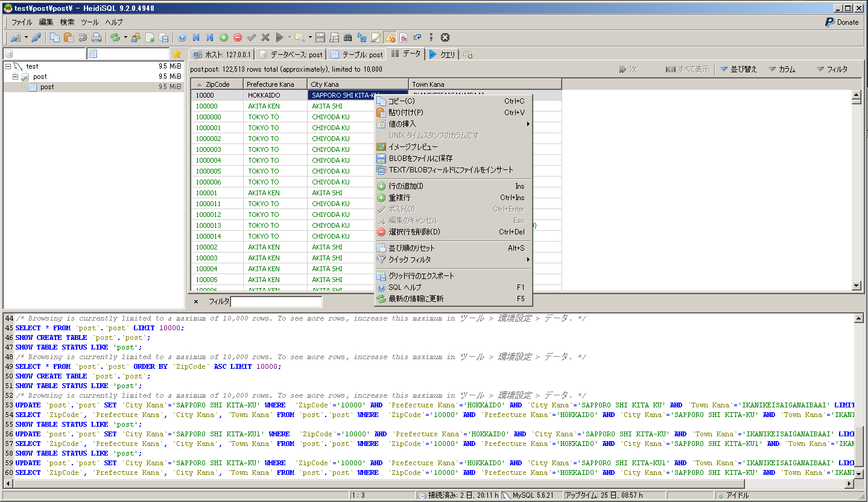Click the red Delete Row toolbar icon
Image resolution: width=868 pixels, height=502 pixels.
pos(238,37)
